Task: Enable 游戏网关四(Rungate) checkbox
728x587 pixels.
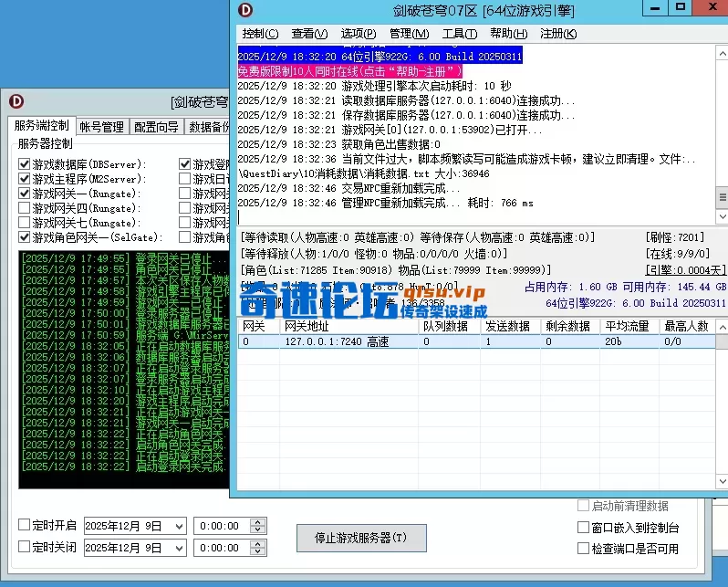Action: (x=24, y=208)
